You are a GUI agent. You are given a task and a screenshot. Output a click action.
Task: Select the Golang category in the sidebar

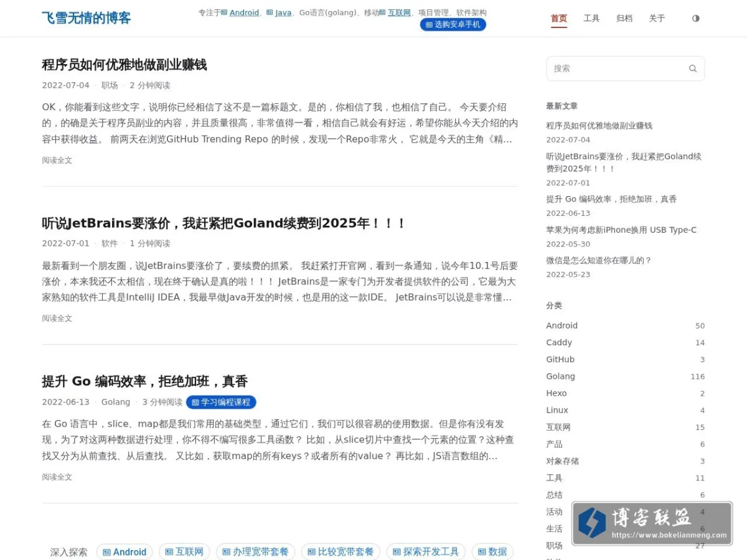pos(561,376)
